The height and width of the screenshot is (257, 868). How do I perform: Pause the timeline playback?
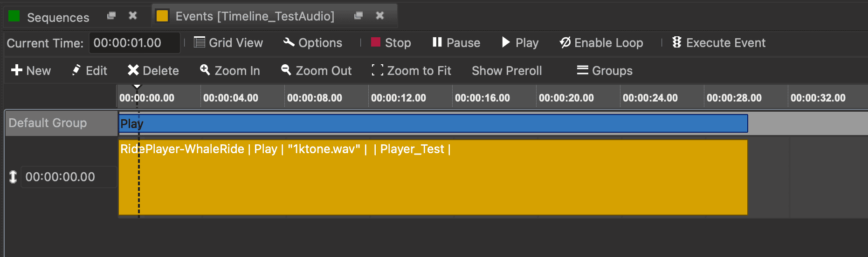(x=437, y=42)
